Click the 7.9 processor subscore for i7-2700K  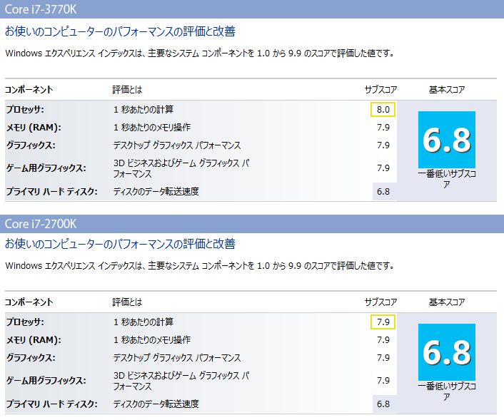click(x=383, y=322)
